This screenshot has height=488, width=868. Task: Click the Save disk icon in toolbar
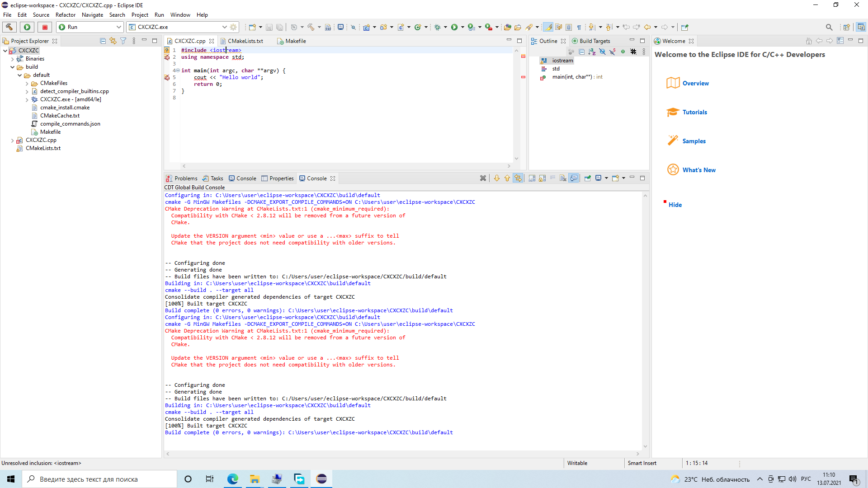pos(269,27)
